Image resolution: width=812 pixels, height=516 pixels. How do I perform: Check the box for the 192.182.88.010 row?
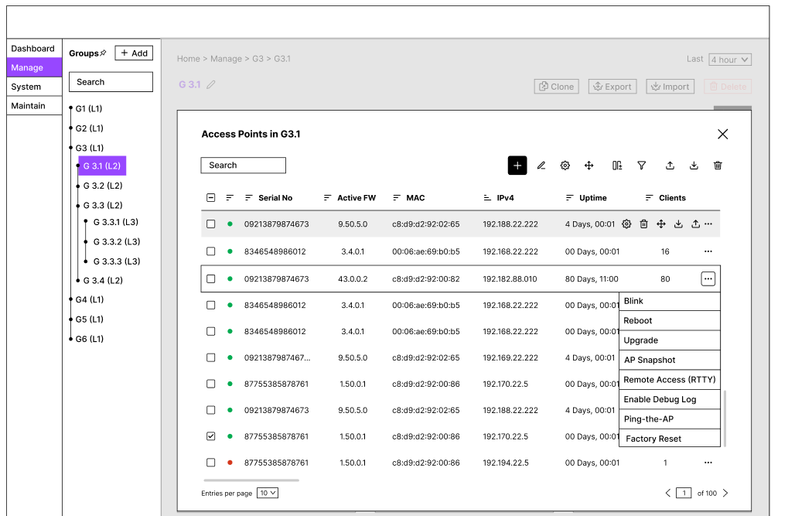coord(211,279)
